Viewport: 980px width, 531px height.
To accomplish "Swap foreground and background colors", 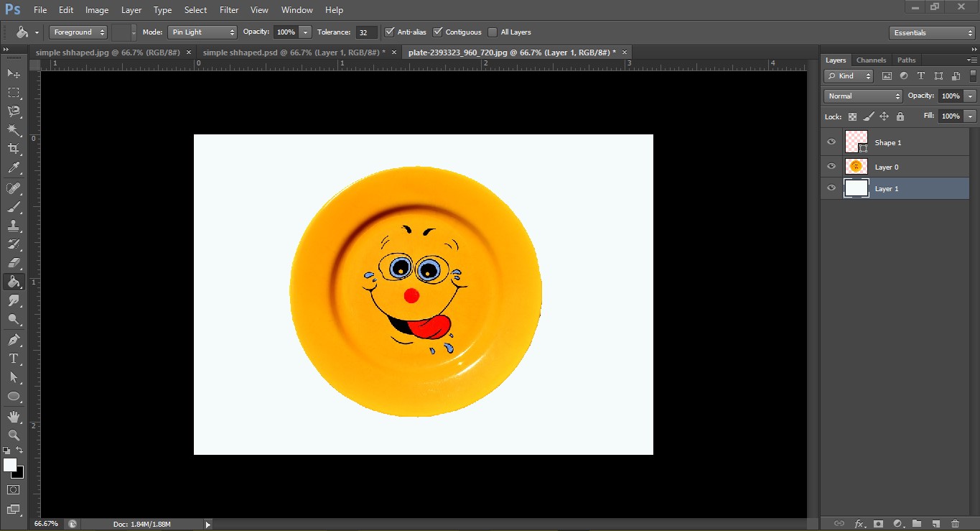I will point(20,450).
